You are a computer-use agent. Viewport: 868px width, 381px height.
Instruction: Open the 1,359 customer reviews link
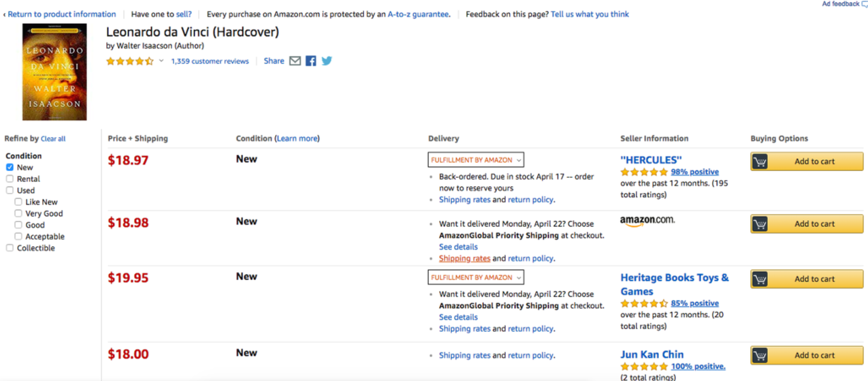coord(210,61)
